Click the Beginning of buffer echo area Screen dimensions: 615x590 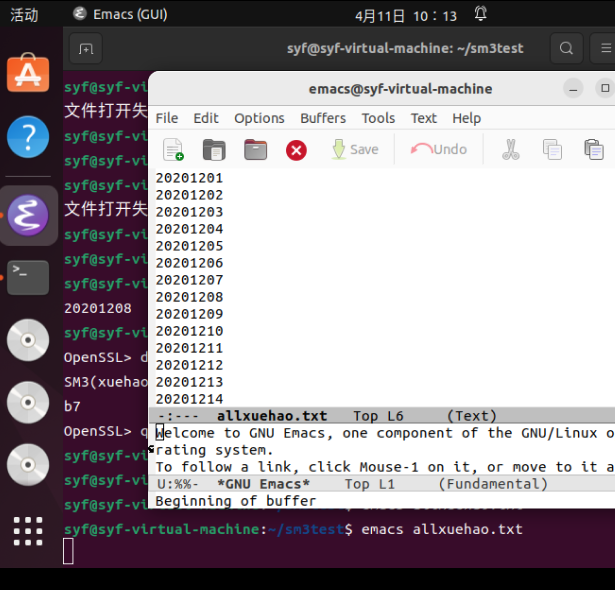click(x=235, y=501)
